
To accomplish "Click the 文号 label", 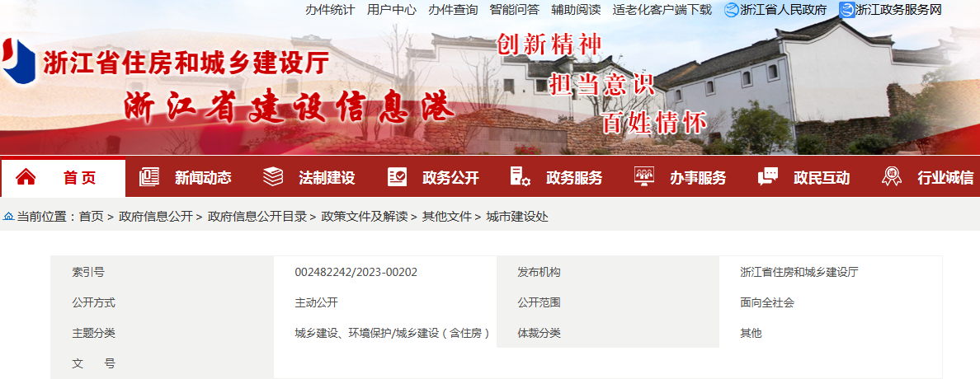I will coord(94,363).
